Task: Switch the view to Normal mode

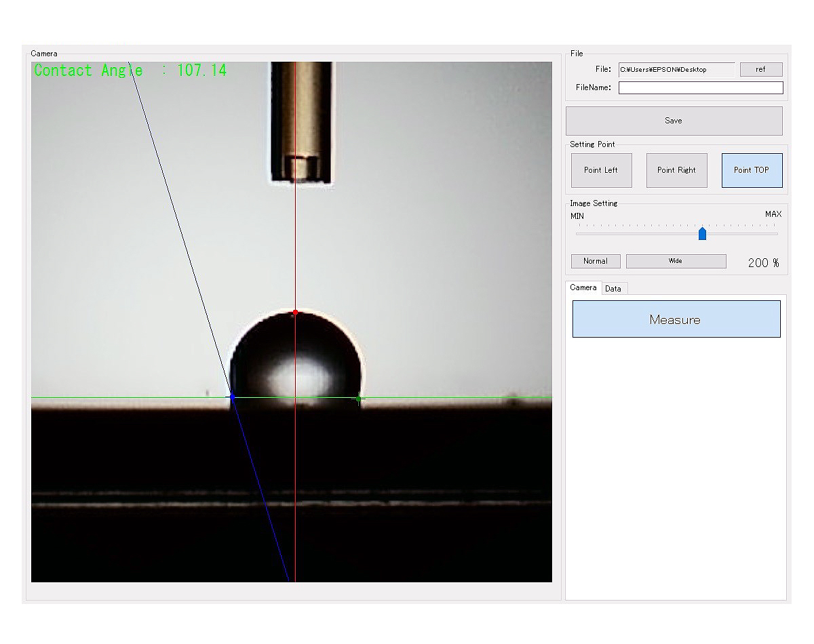Action: point(595,261)
